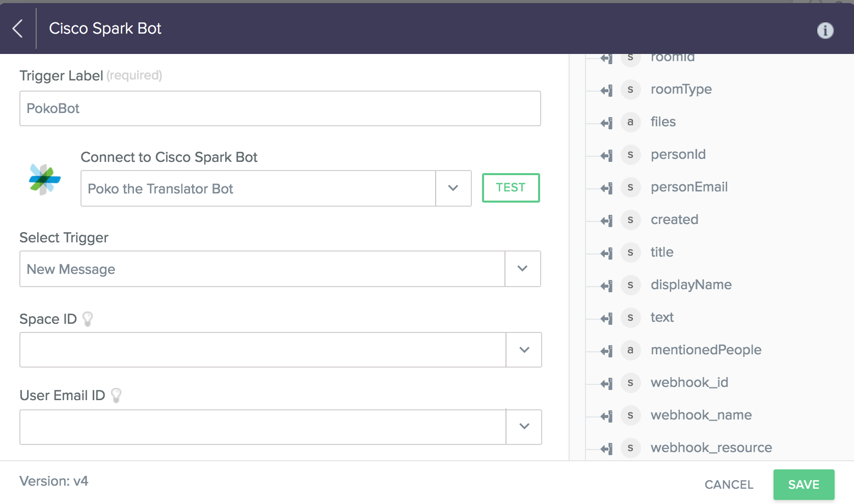Test the Cisco Spark Bot connection
This screenshot has width=854, height=504.
[x=511, y=188]
